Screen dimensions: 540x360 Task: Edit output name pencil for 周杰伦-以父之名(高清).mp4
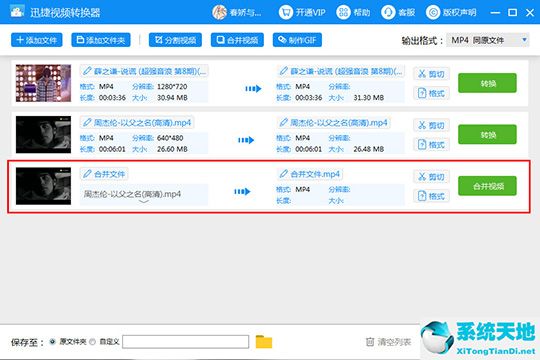[x=283, y=123]
